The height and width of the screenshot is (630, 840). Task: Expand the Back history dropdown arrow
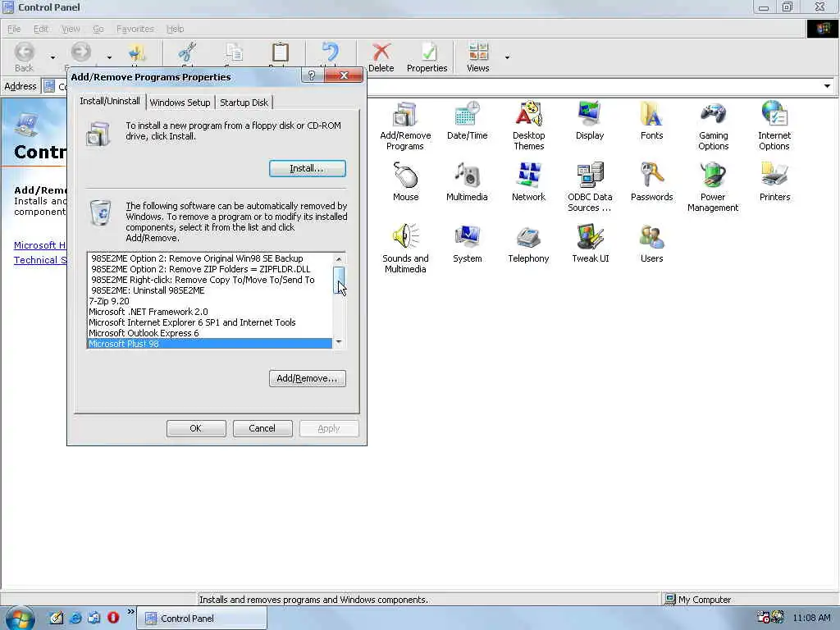pyautogui.click(x=52, y=57)
